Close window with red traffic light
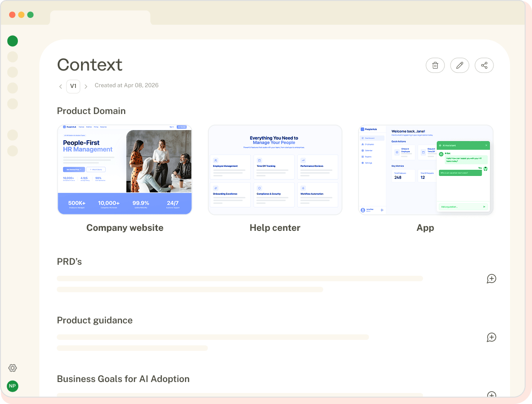Screen dimensions: 532x404 pyautogui.click(x=12, y=15)
